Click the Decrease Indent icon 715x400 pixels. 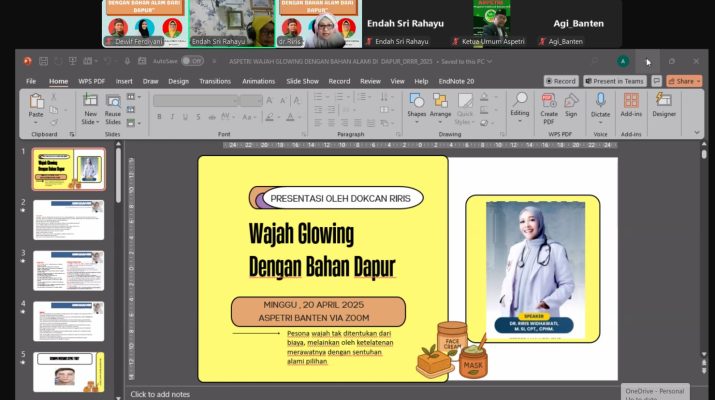pos(318,110)
